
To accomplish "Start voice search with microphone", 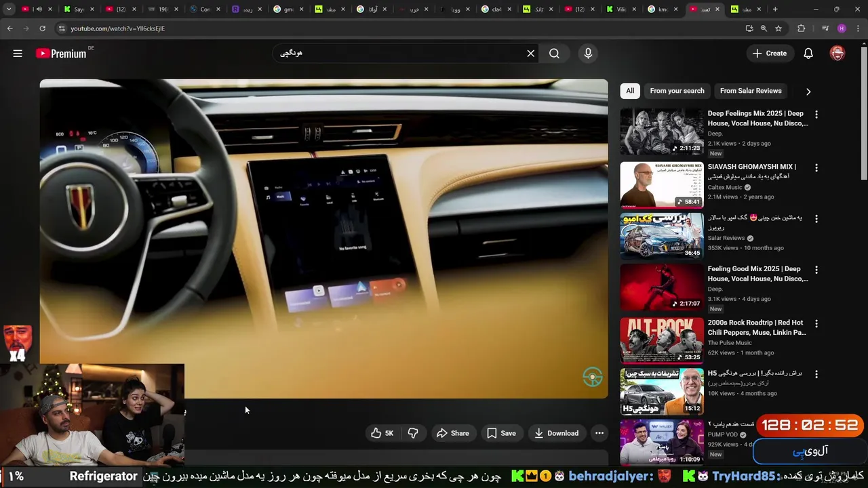I will [x=588, y=54].
